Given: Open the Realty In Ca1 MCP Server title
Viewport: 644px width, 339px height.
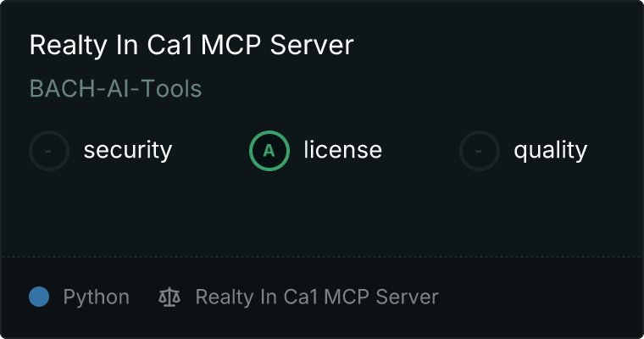Looking at the screenshot, I should click(x=192, y=45).
